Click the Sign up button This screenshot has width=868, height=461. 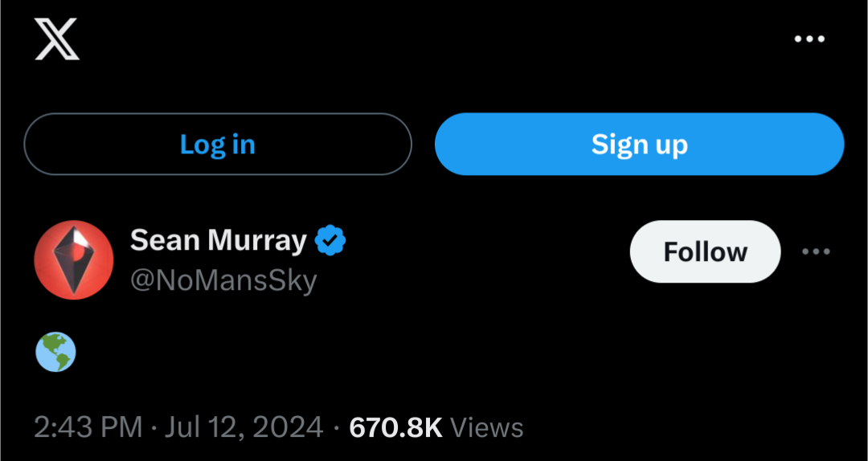coord(640,145)
